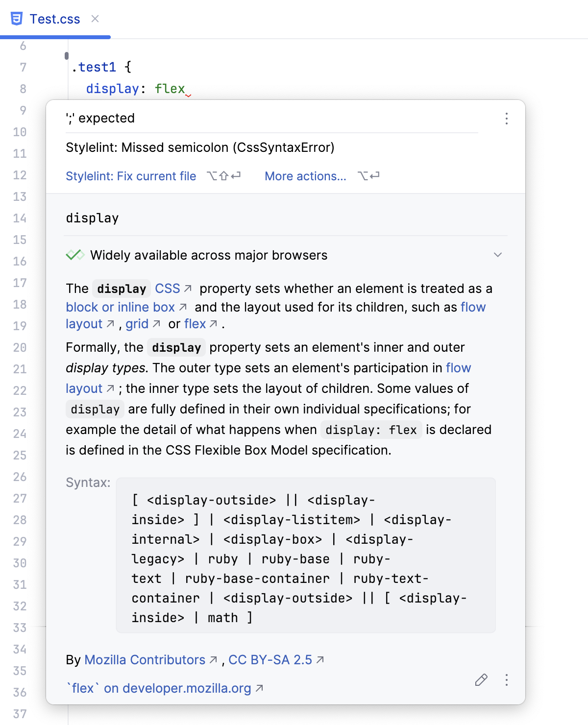Select the Test.css tab

pos(55,19)
